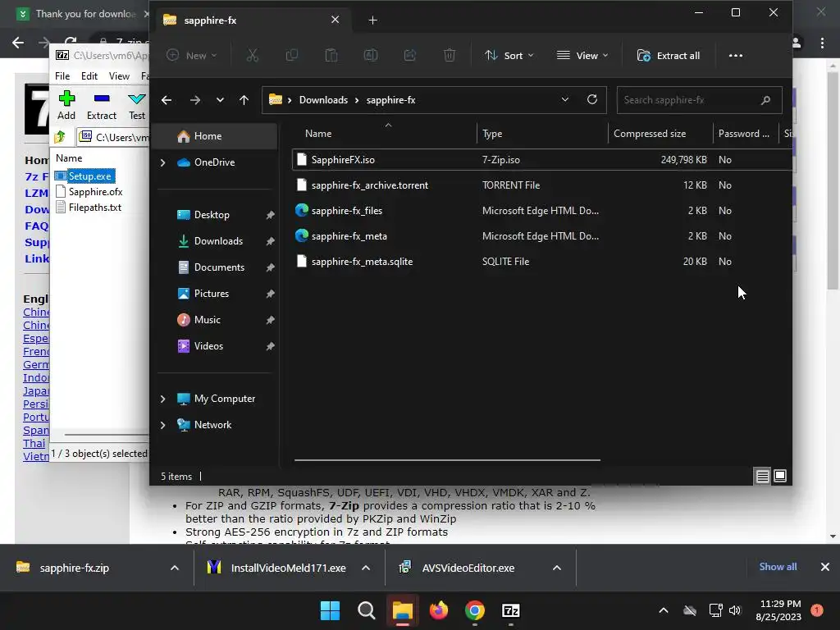840x630 pixels.
Task: Click the Share icon in Explorer toolbar
Action: [410, 55]
